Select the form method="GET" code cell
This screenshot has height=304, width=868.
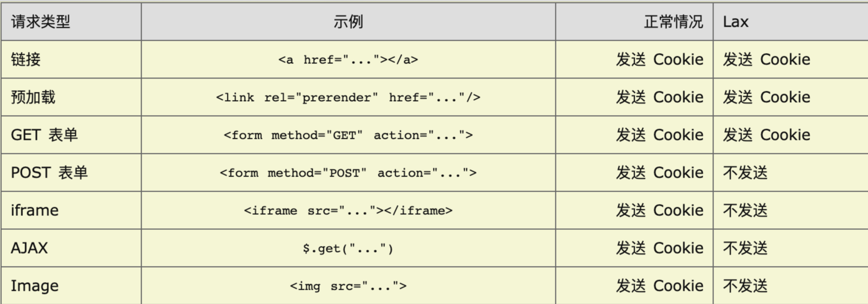pyautogui.click(x=348, y=135)
